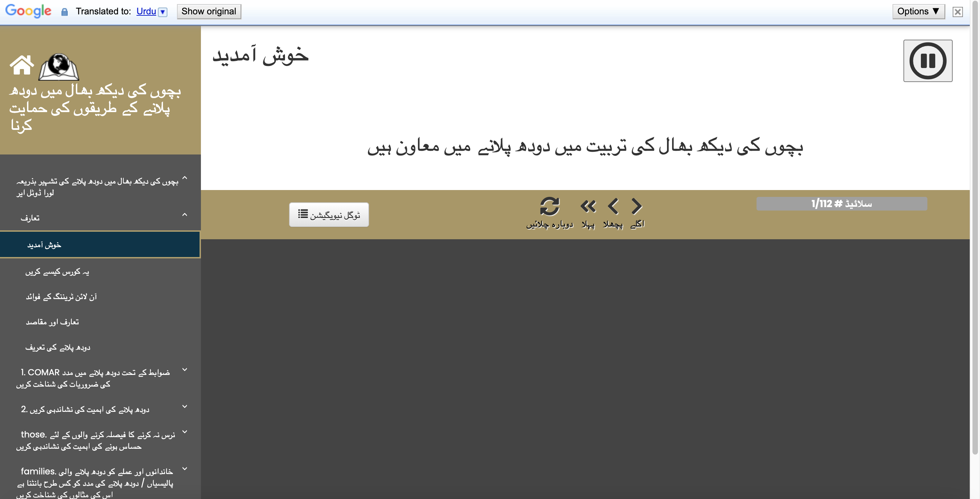Collapse the top course title section chevron
Viewport: 980px width, 499px height.
(185, 178)
